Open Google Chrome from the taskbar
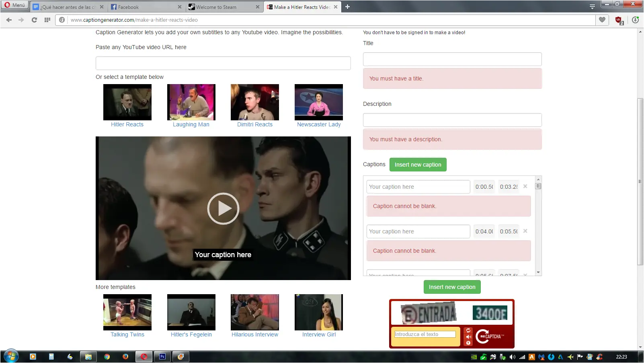This screenshot has width=644, height=363. pos(107,357)
